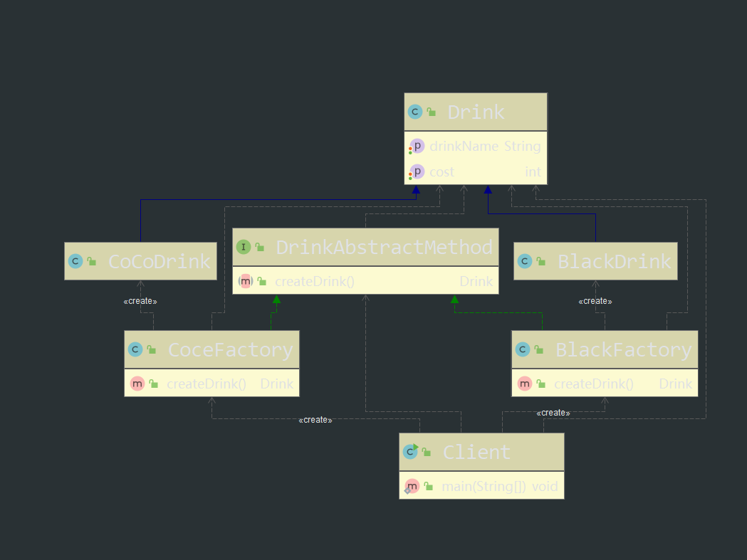Click the green lock icon beside BlackFactory

click(x=540, y=350)
